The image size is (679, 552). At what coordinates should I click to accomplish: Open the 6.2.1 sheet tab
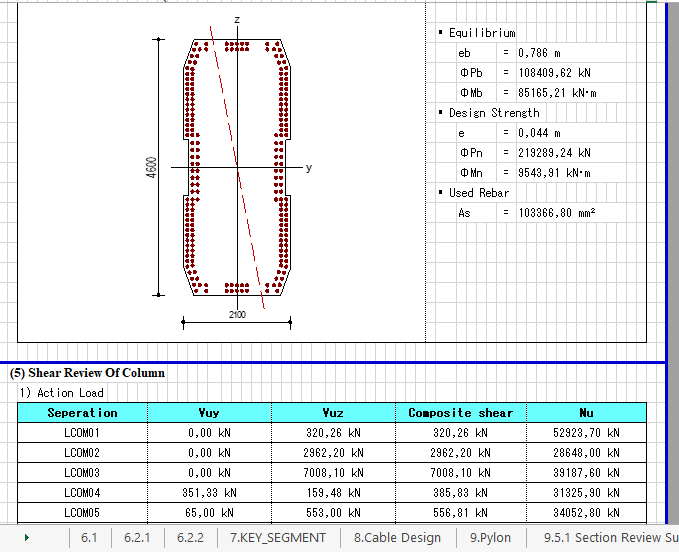pyautogui.click(x=137, y=538)
